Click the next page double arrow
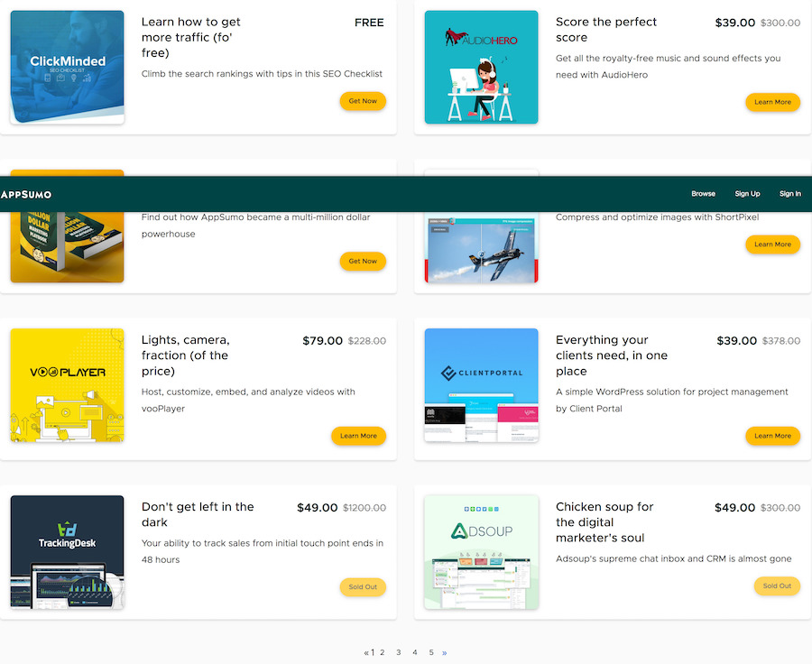Screen dimensions: 812x664 point(444,652)
